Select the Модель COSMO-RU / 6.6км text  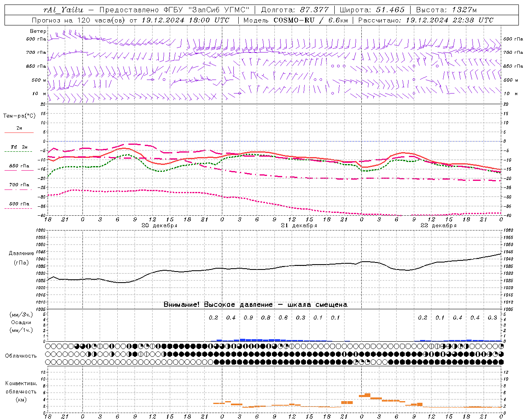pyautogui.click(x=295, y=20)
